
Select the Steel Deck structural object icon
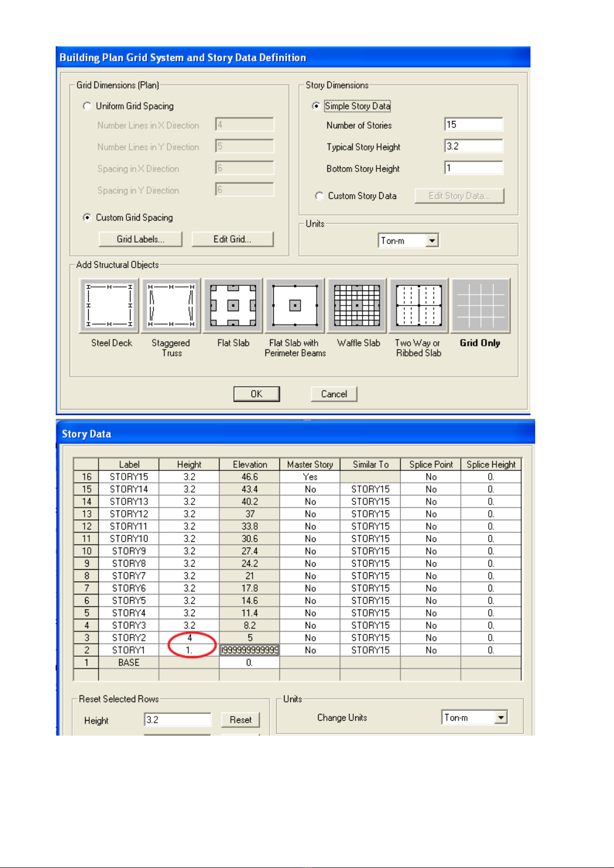[109, 306]
